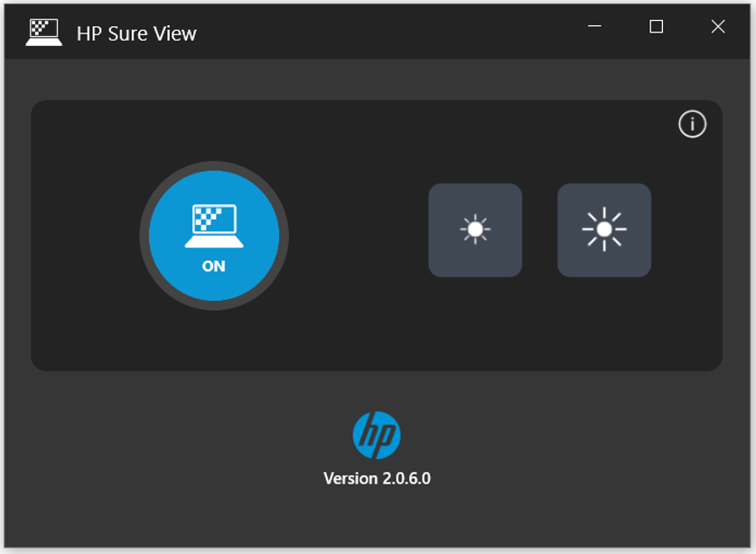Click the HP logo above the version number

click(x=378, y=435)
